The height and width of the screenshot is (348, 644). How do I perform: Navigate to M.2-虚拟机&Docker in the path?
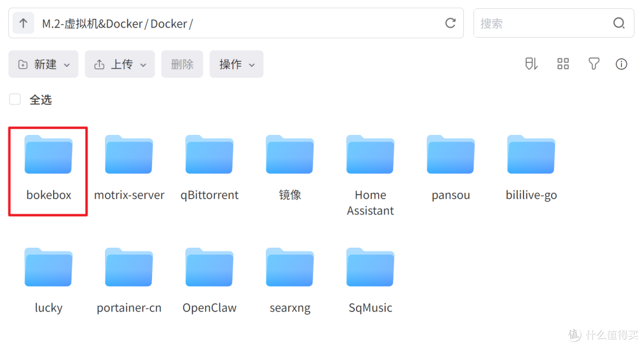point(92,24)
